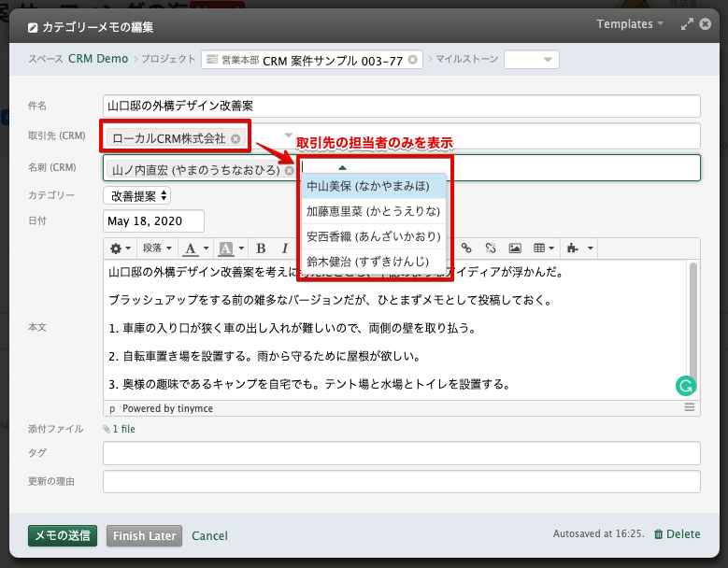
Task: Open the Templates menu
Action: pyautogui.click(x=631, y=23)
